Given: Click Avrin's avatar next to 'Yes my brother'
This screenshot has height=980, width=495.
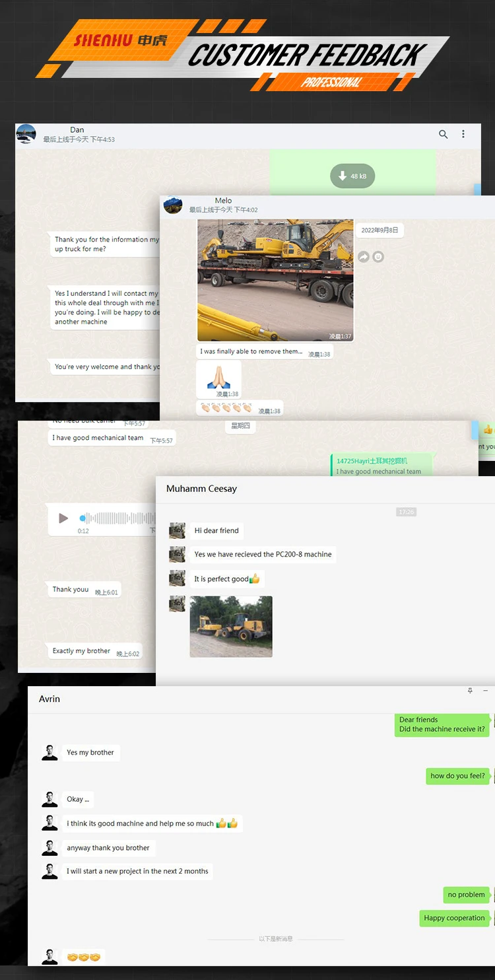Looking at the screenshot, I should pos(50,753).
